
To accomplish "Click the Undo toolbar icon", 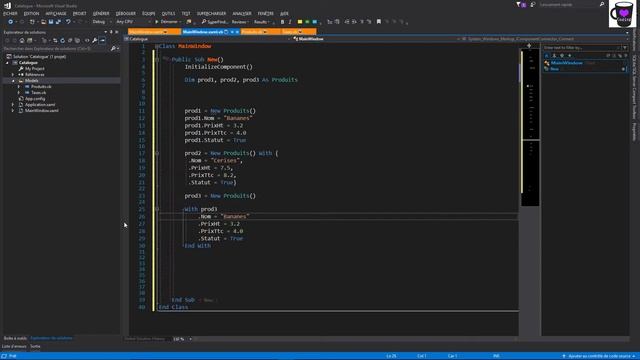I will click(x=68, y=22).
